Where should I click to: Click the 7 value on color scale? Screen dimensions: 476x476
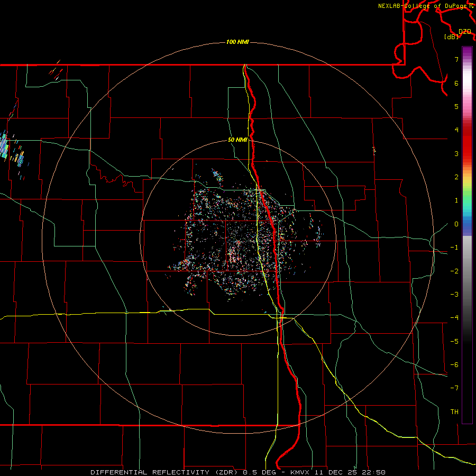point(456,59)
